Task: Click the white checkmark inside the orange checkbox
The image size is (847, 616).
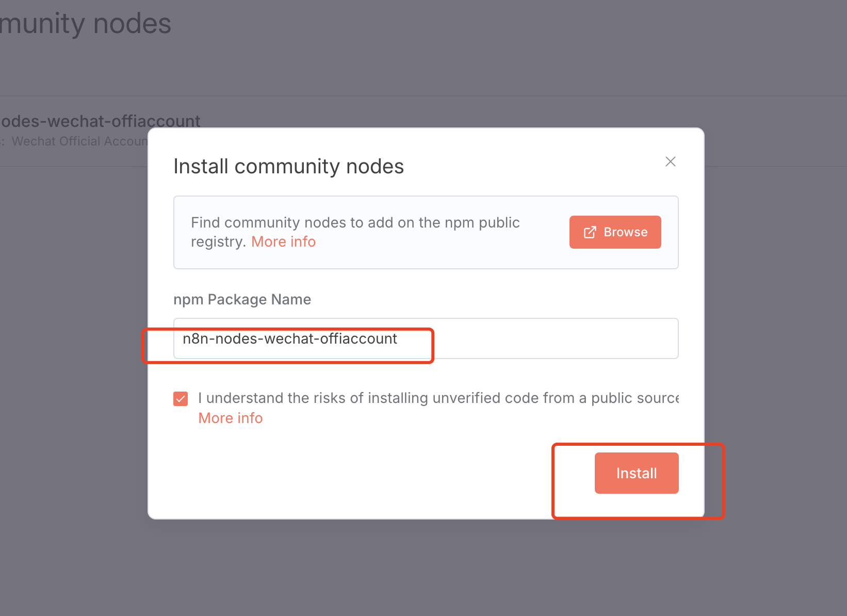Action: click(181, 399)
